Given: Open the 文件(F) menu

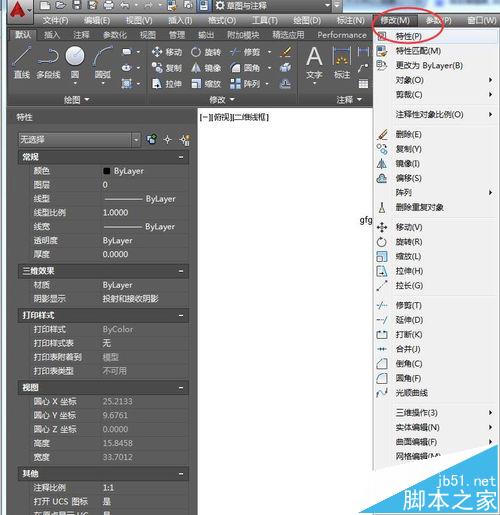Looking at the screenshot, I should (56, 21).
